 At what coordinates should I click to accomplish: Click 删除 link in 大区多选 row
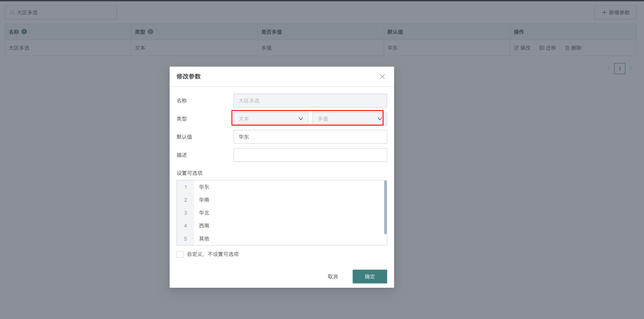tap(573, 48)
